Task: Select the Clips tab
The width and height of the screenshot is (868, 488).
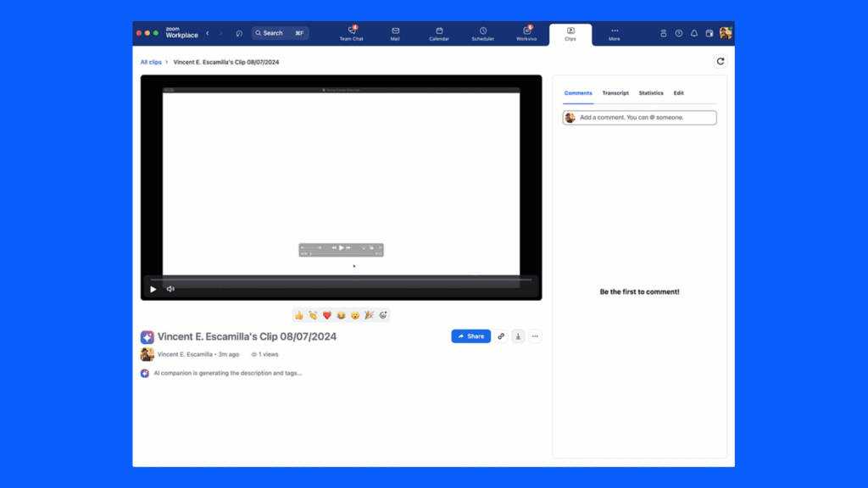Action: [570, 34]
